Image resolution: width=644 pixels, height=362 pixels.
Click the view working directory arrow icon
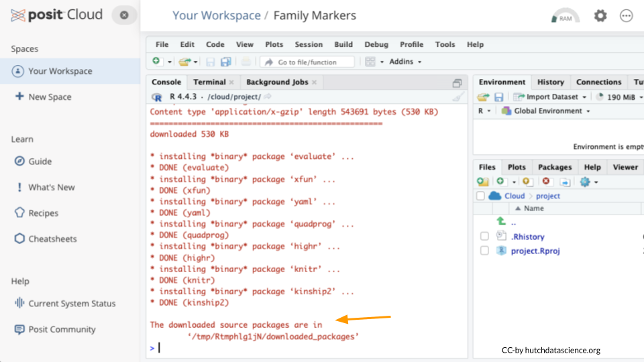[x=268, y=97]
